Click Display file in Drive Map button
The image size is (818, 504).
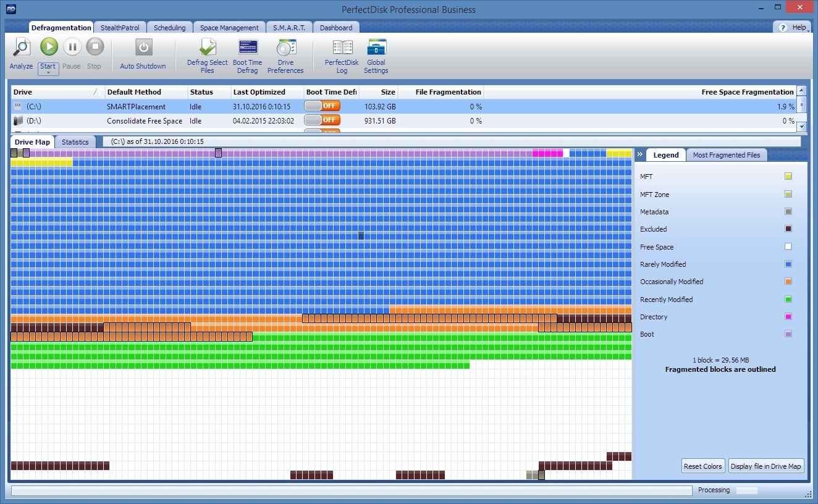click(765, 466)
